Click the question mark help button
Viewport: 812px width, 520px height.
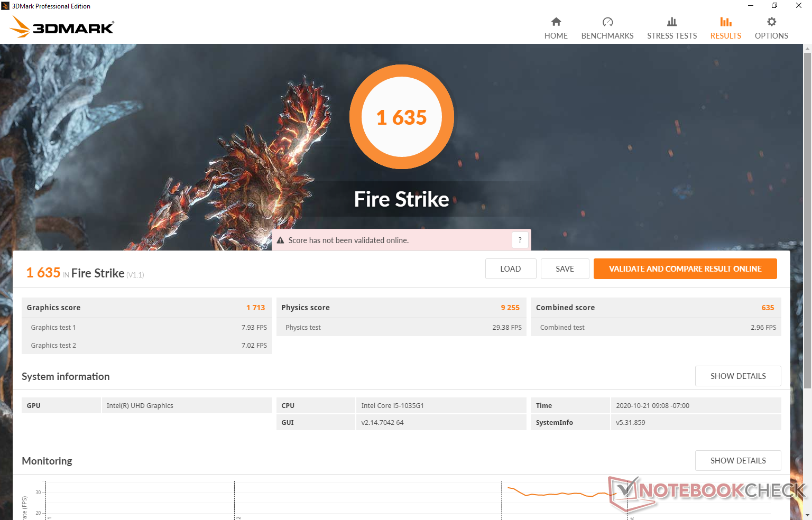click(520, 240)
